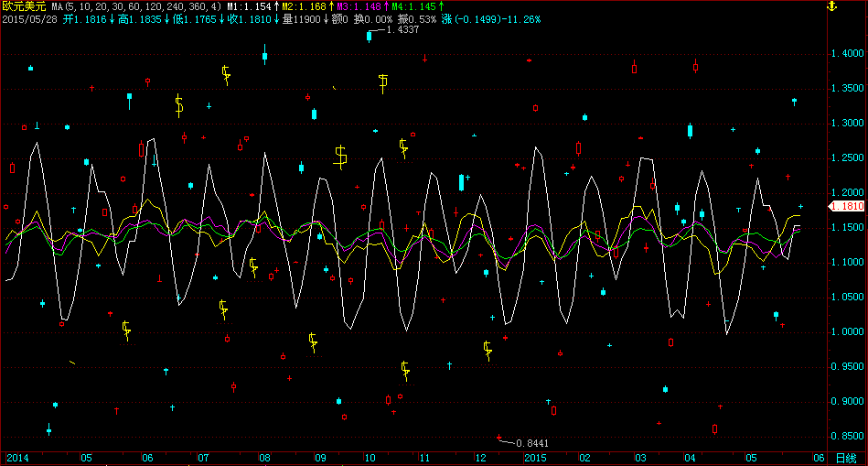Click the red candlestick at the 0.8441 low
Image resolution: width=868 pixels, height=466 pixels.
(499, 439)
